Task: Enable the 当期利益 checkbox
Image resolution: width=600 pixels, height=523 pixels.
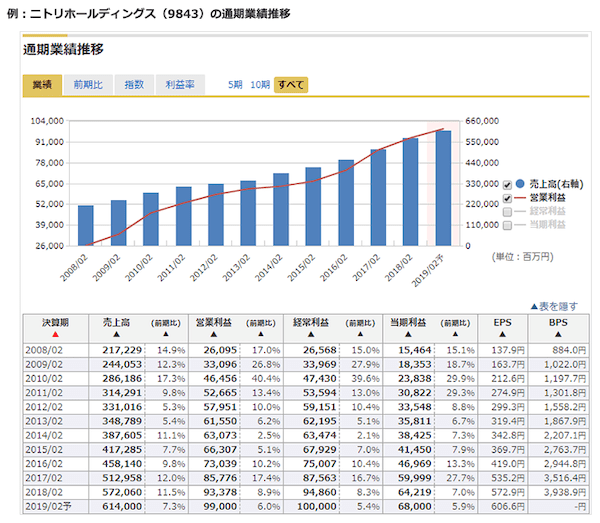Action: (x=507, y=225)
